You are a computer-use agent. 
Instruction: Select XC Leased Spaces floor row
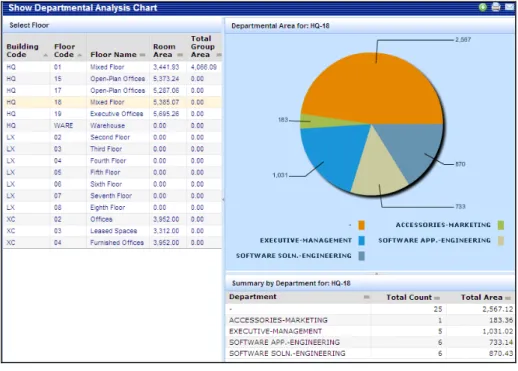pyautogui.click(x=112, y=231)
